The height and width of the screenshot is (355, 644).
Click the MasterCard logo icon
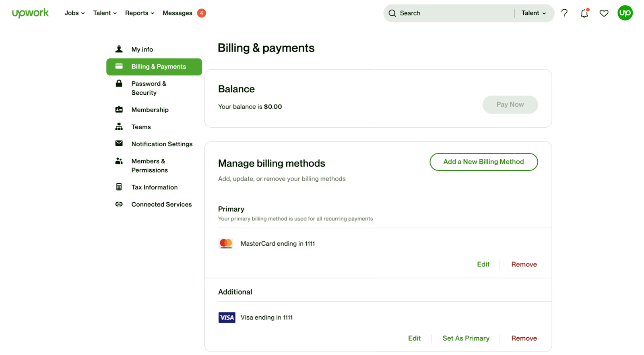226,243
